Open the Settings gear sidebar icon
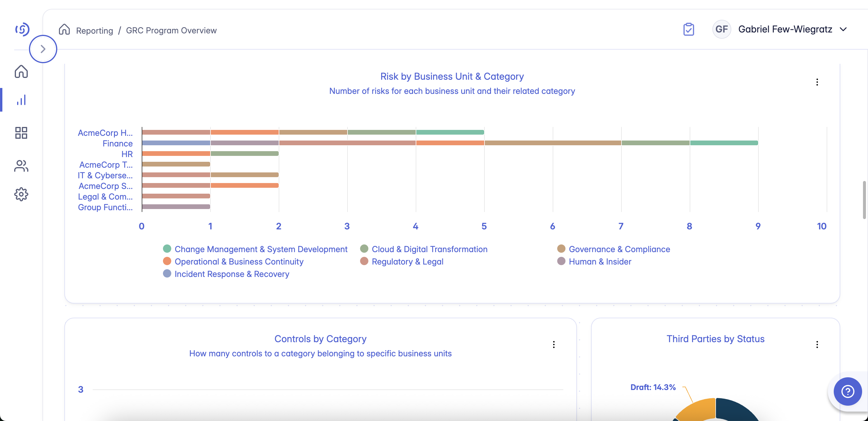The height and width of the screenshot is (421, 868). coord(21,194)
